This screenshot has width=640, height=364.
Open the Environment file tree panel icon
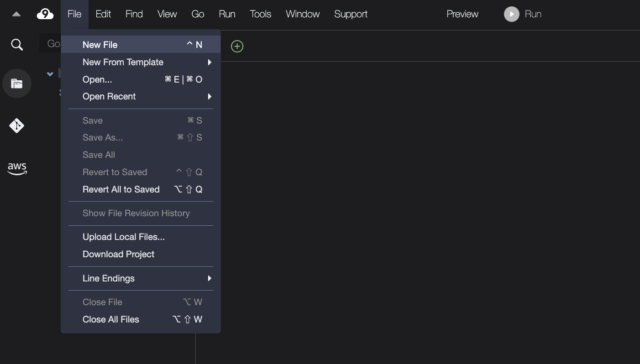(17, 84)
